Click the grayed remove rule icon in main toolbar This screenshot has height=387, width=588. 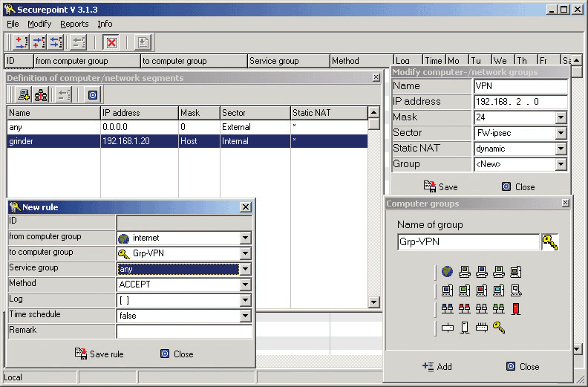coord(79,42)
